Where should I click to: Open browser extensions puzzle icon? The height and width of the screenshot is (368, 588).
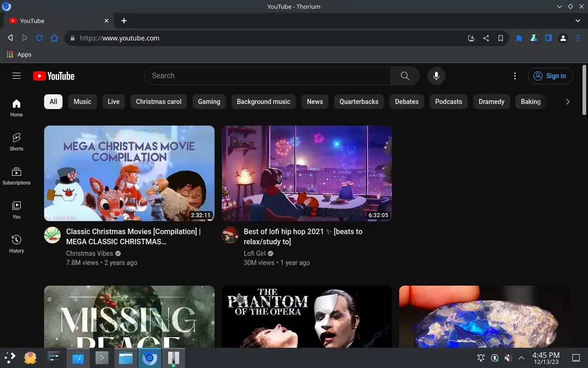[519, 38]
